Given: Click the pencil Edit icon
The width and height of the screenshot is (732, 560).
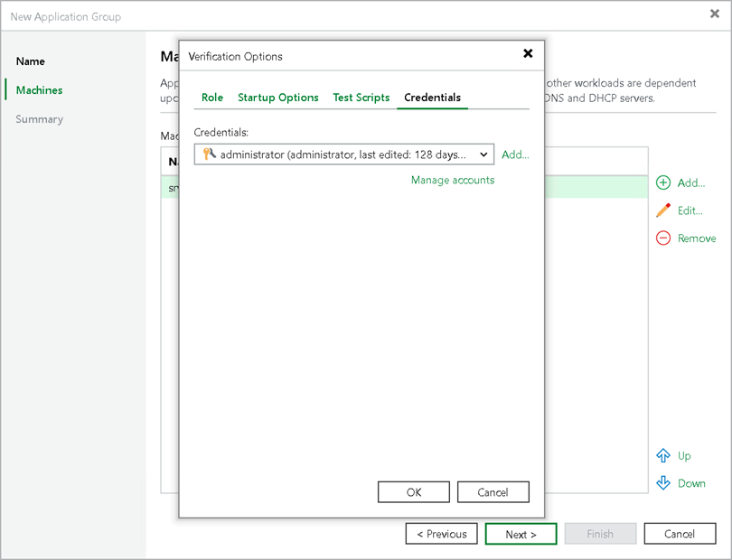Looking at the screenshot, I should coord(663,210).
